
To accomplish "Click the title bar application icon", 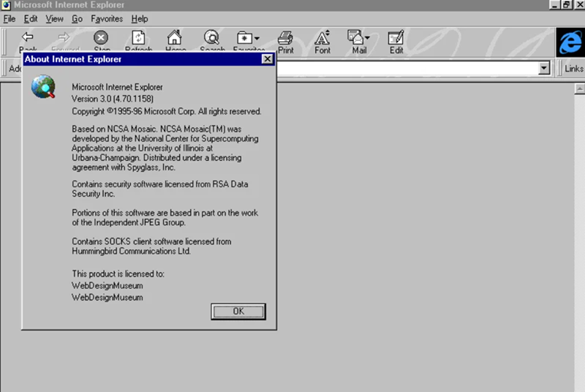I will 6,5.
